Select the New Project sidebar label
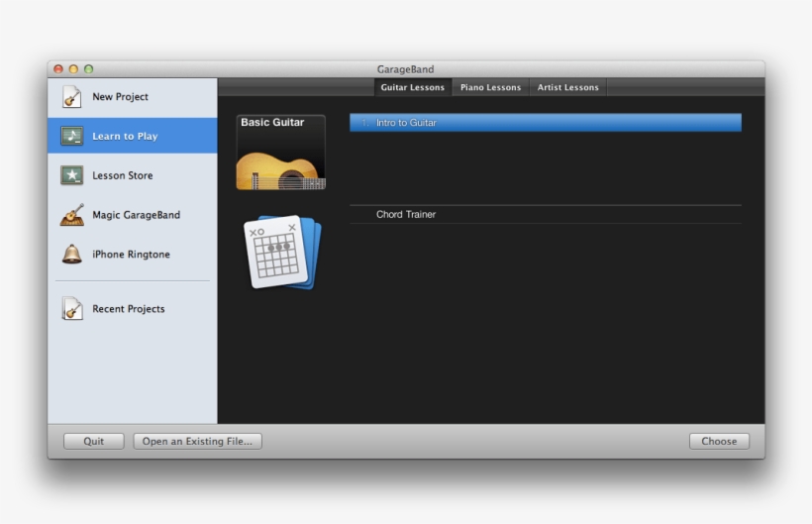Image resolution: width=812 pixels, height=524 pixels. (x=120, y=97)
